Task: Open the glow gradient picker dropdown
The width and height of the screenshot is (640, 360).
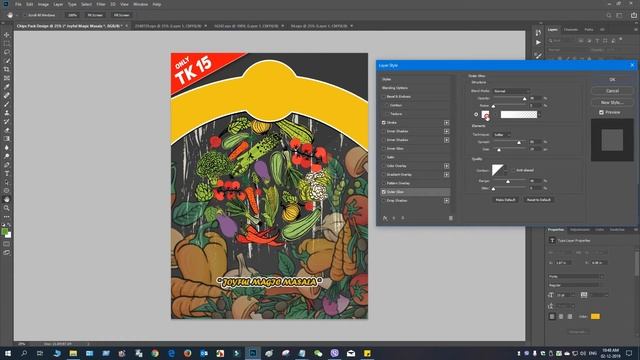Action: tap(539, 115)
